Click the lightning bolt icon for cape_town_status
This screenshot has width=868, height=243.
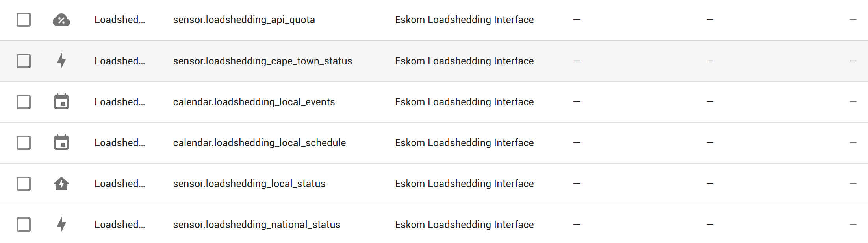coord(61,61)
